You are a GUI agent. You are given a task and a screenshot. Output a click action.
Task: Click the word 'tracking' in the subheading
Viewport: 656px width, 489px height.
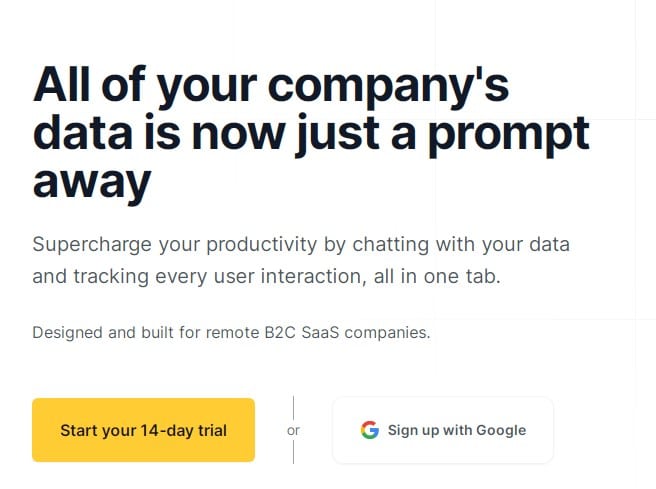pyautogui.click(x=111, y=277)
